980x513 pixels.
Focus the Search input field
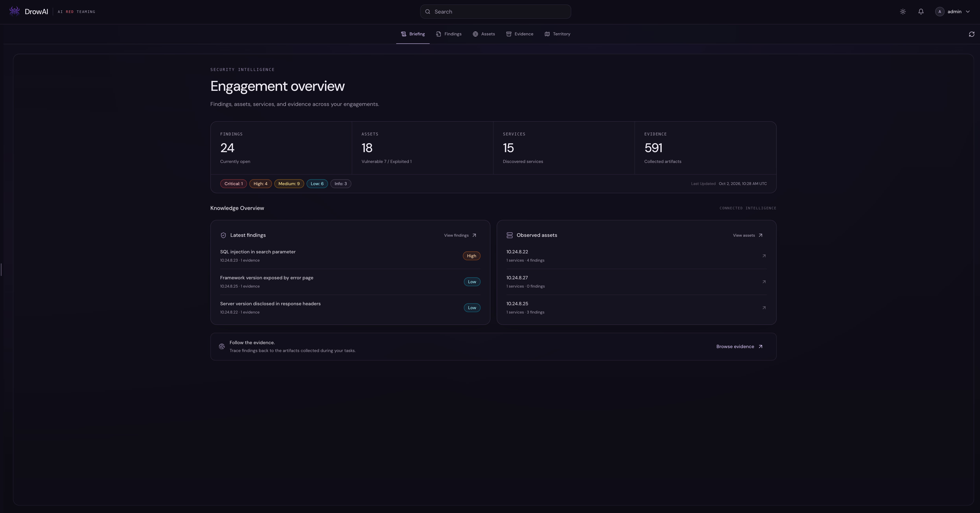point(495,12)
